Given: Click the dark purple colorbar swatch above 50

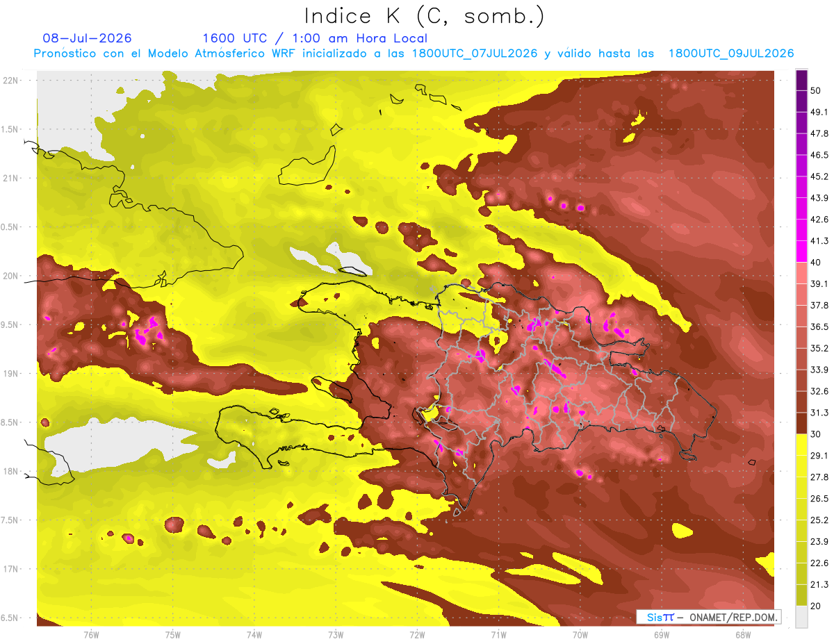Looking at the screenshot, I should [801, 81].
